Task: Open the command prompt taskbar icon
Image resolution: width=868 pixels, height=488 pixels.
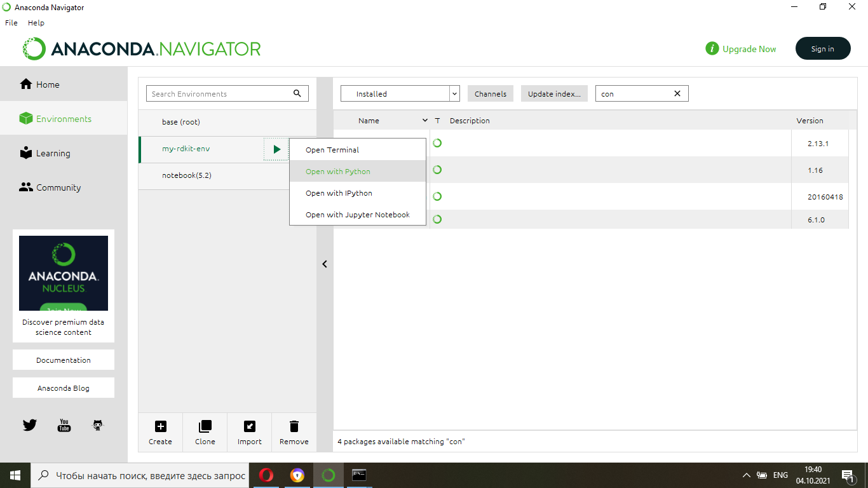Action: point(359,475)
